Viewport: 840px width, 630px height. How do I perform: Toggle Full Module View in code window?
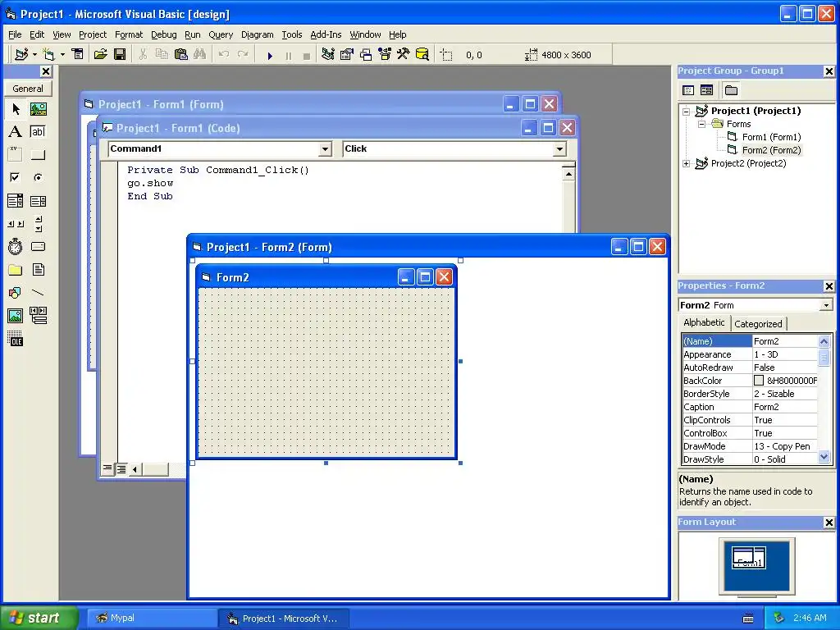click(x=121, y=469)
